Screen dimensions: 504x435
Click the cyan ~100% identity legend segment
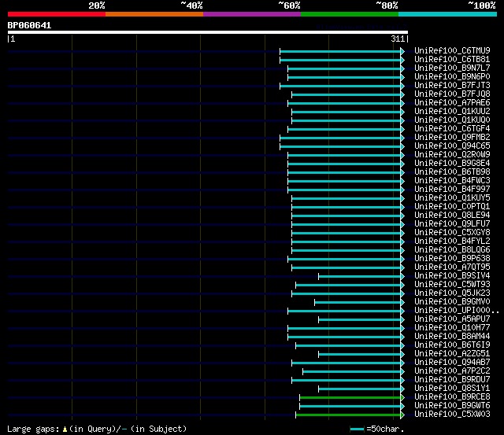[x=447, y=14]
